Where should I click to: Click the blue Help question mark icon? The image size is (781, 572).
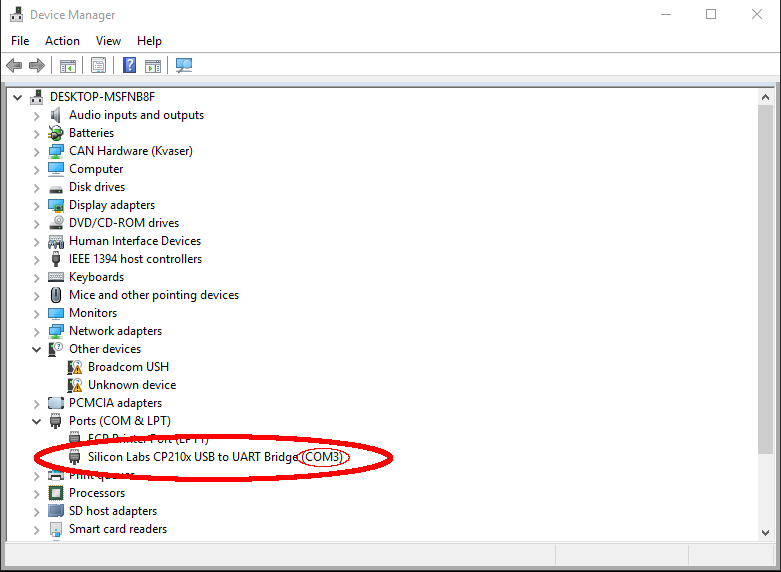130,65
